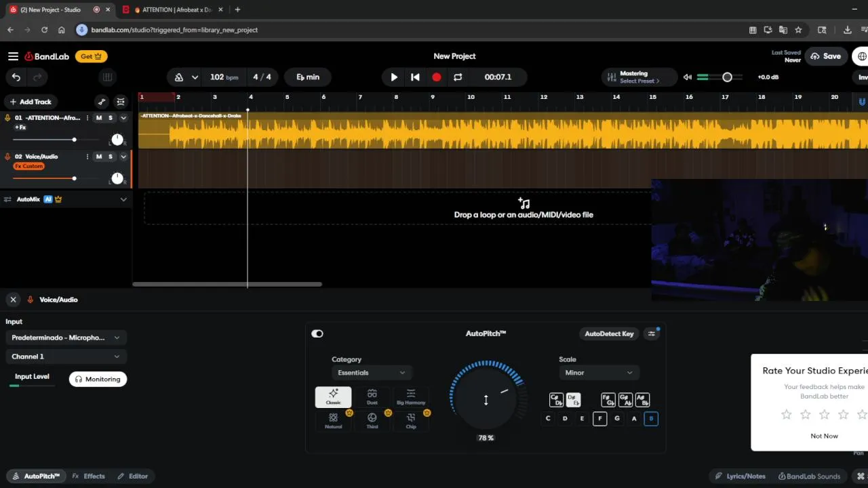Viewport: 868px width, 488px height.
Task: Click the Add Track button
Action: click(31, 102)
